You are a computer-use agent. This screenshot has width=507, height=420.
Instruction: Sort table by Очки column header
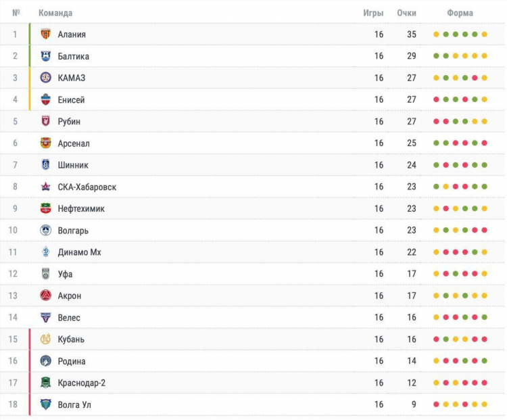click(x=406, y=13)
